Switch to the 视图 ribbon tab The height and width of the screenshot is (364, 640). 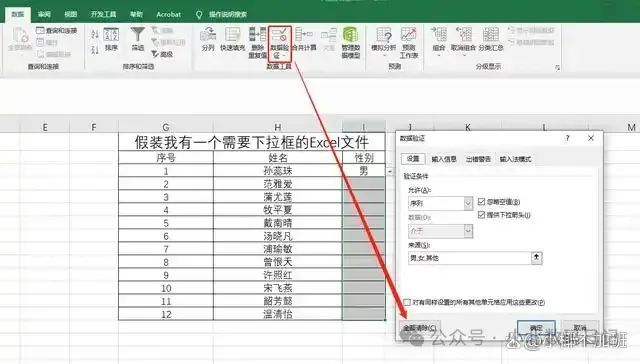tap(70, 14)
